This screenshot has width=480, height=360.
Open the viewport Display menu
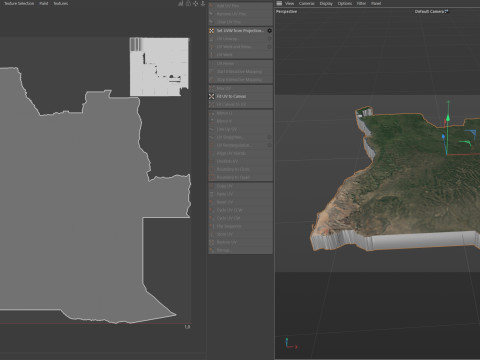point(326,3)
